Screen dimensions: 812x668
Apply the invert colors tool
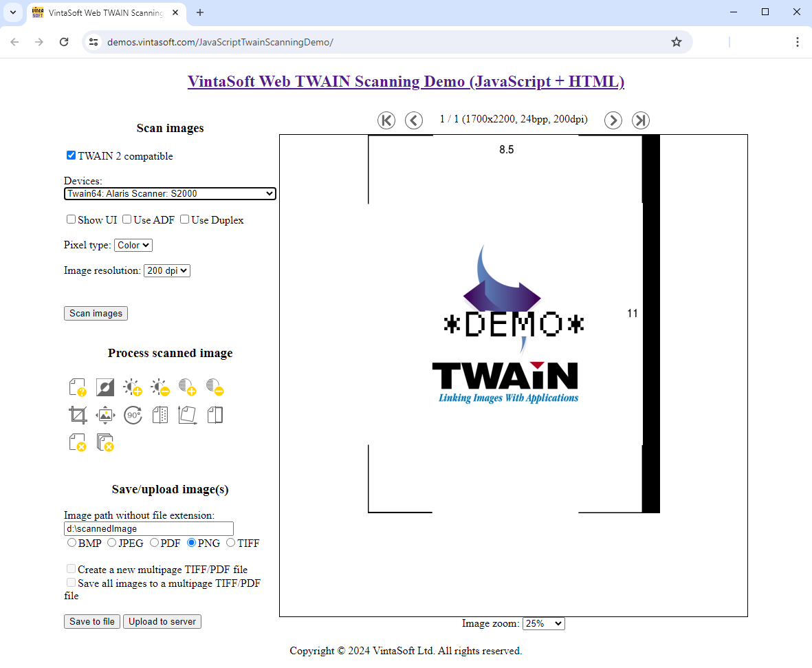[105, 387]
